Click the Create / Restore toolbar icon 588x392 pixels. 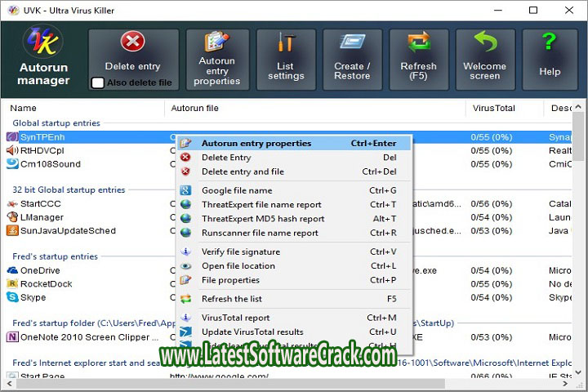click(352, 42)
